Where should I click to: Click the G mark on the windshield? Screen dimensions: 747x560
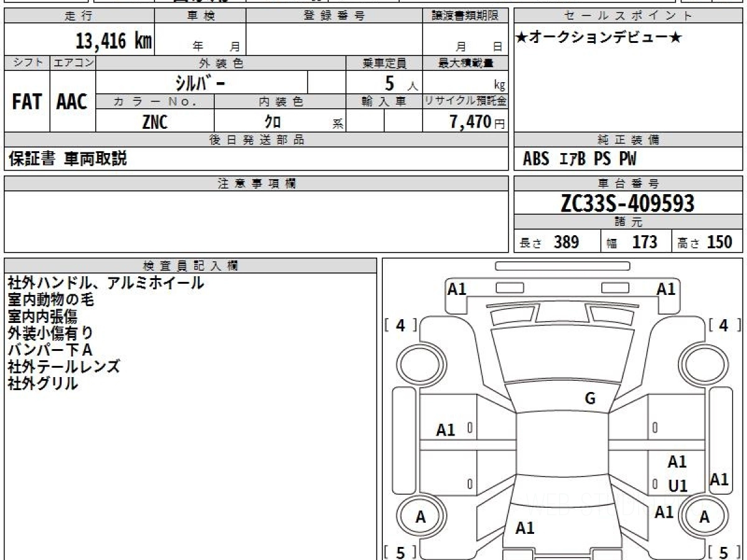point(590,399)
